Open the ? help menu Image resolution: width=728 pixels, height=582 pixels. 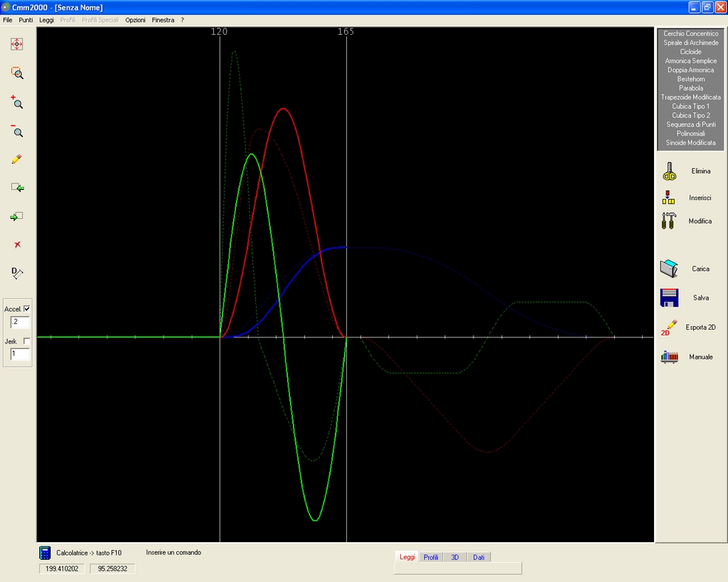[183, 20]
